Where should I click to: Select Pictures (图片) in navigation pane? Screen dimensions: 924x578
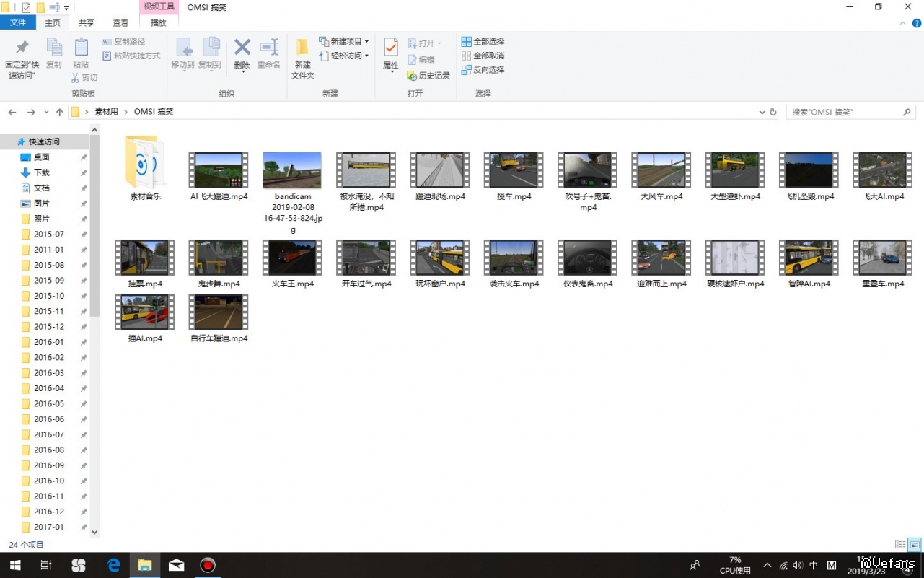click(42, 203)
